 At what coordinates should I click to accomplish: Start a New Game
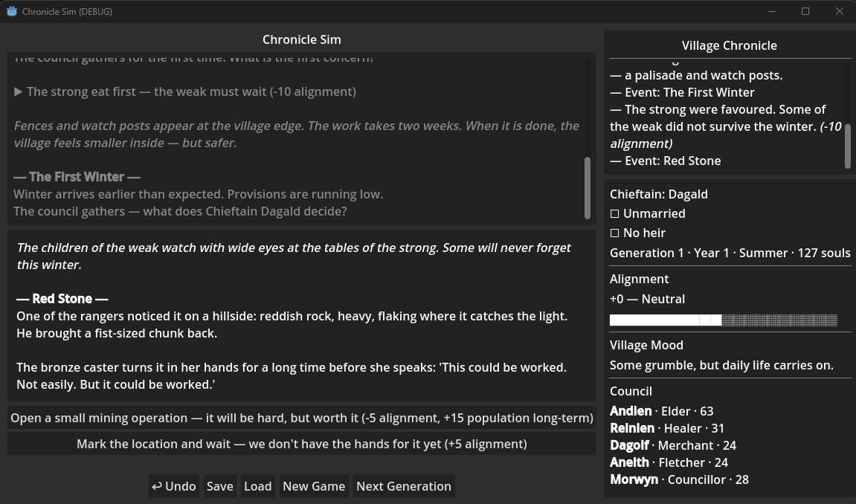(314, 486)
